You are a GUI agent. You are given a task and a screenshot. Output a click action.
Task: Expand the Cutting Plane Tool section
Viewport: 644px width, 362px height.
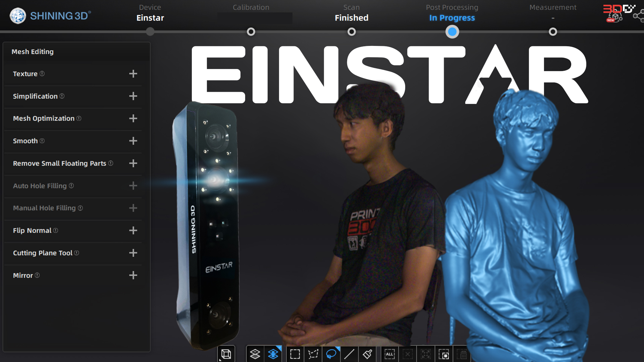click(133, 253)
